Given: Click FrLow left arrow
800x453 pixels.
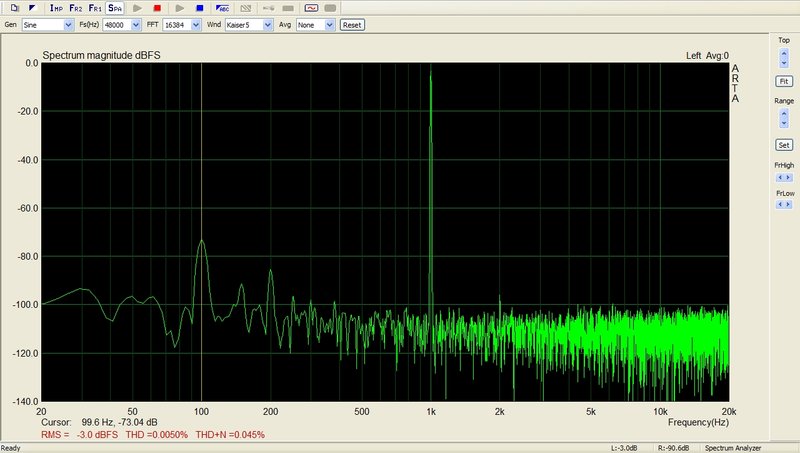Looking at the screenshot, I should (780, 205).
